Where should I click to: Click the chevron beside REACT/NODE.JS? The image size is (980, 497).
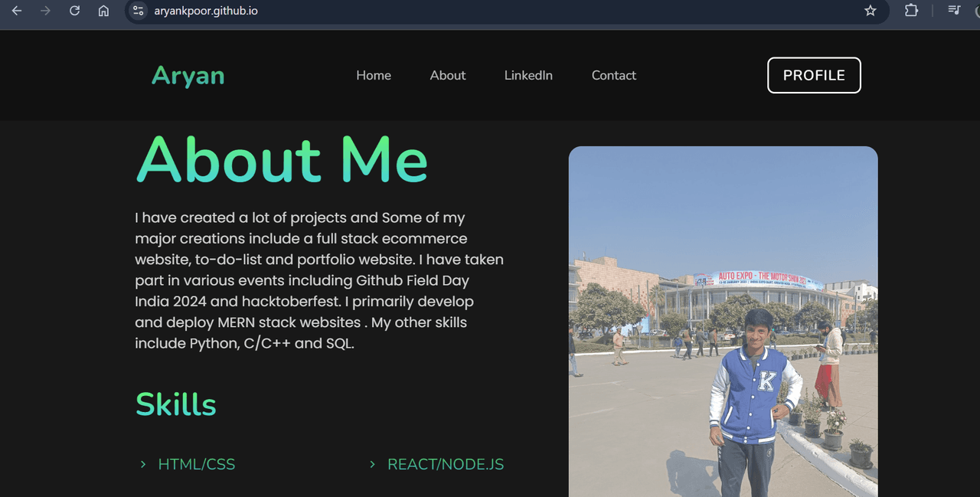point(372,465)
